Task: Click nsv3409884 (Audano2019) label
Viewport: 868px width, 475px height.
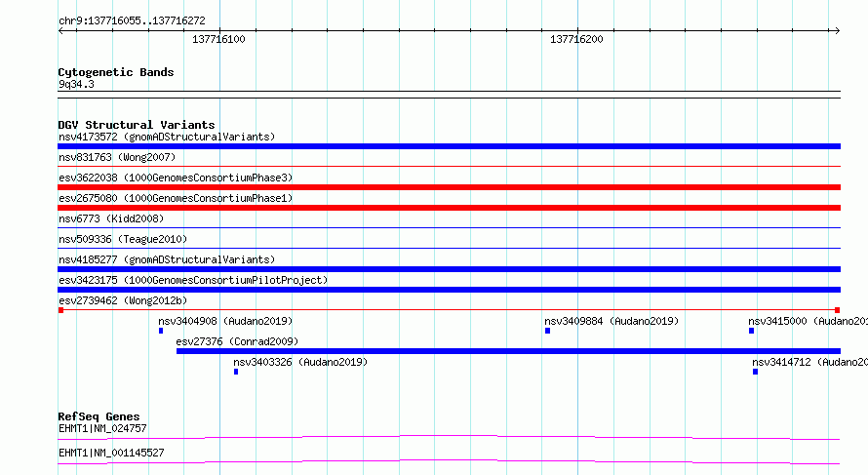Action: point(612,321)
